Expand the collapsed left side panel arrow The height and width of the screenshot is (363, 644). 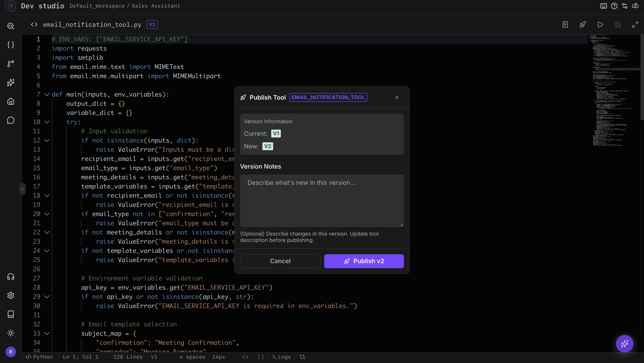[22, 189]
